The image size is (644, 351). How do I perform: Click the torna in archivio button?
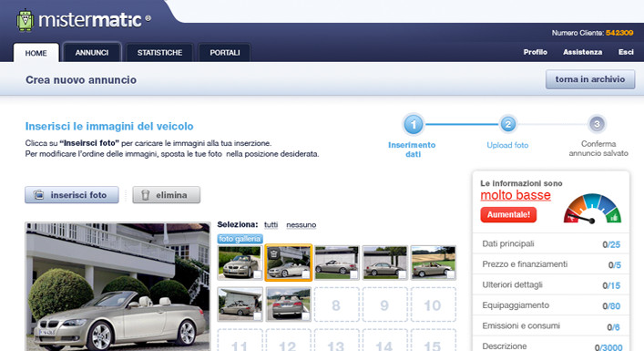(x=590, y=79)
